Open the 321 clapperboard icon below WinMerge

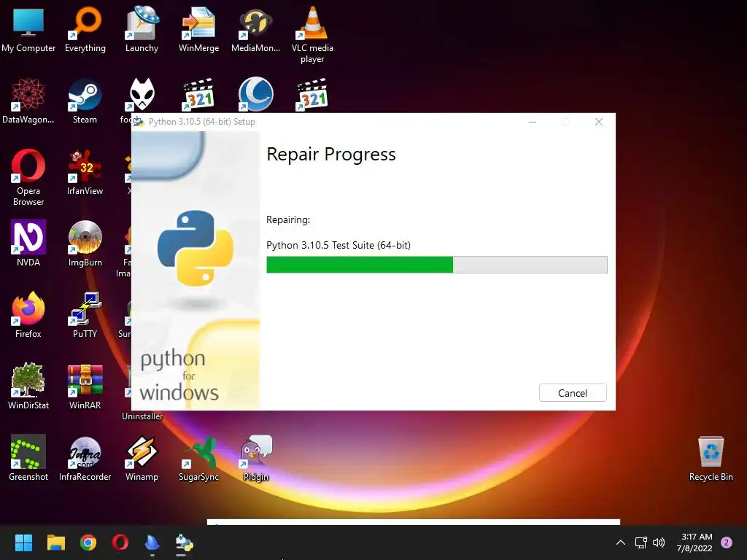click(x=198, y=94)
